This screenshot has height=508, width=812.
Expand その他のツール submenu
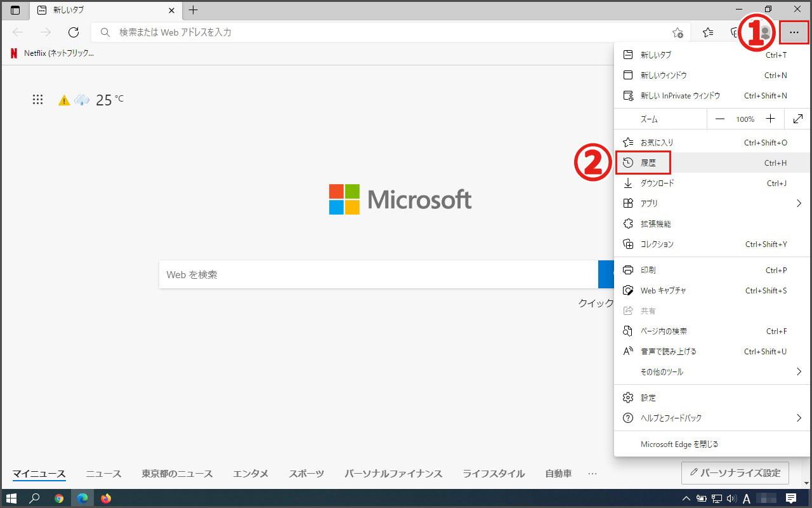coord(710,371)
